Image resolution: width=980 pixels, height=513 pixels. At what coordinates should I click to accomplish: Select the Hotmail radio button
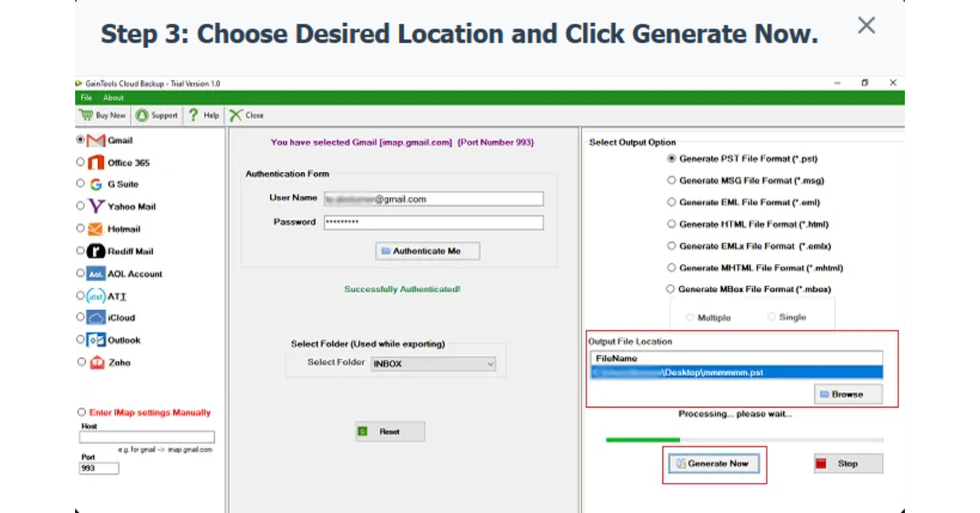80,229
